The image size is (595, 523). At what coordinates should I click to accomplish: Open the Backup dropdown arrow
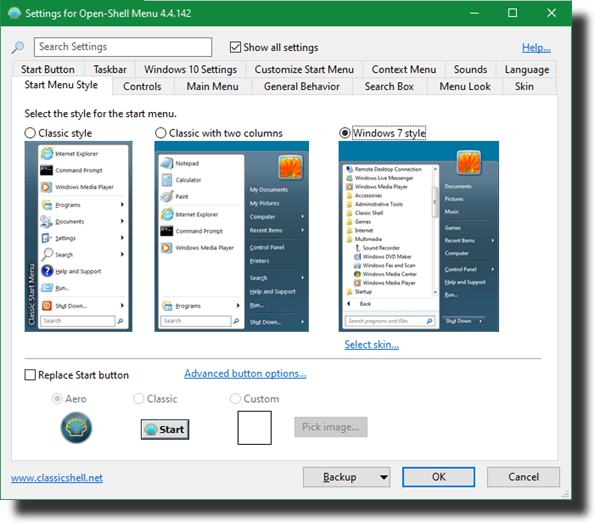384,477
